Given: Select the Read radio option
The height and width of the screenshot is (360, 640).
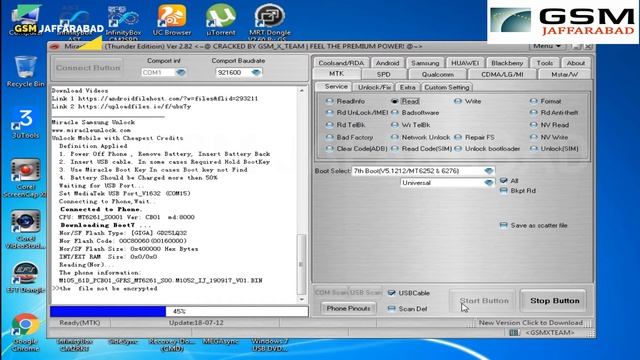Looking at the screenshot, I should pyautogui.click(x=405, y=101).
